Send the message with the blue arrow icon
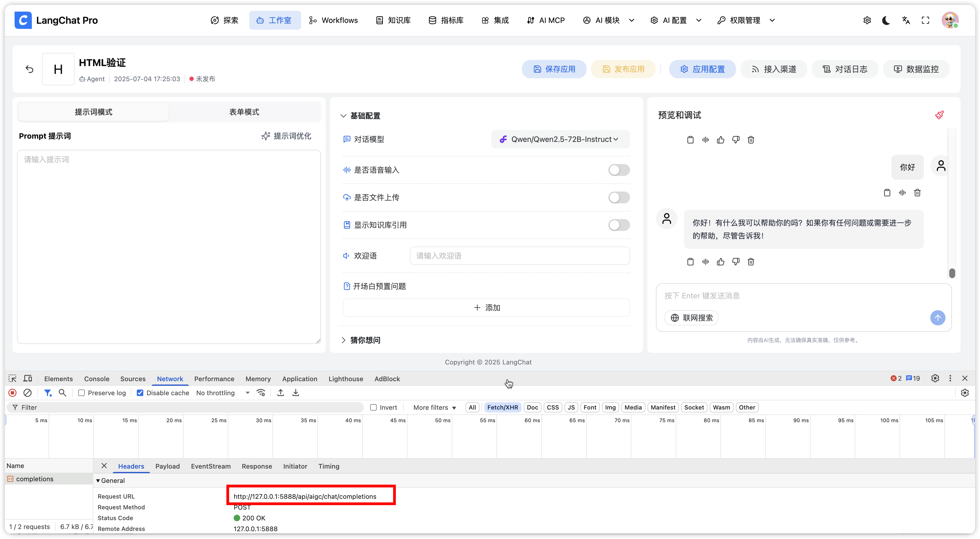The image size is (980, 539). pyautogui.click(x=938, y=318)
